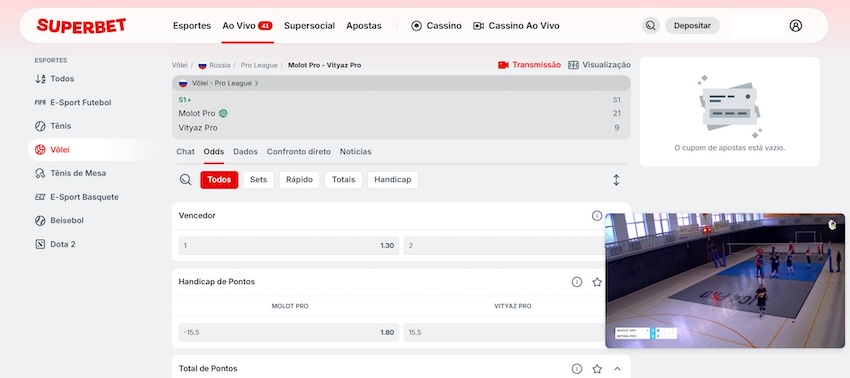Bet on Vencedor option 2
The image size is (850, 378).
(504, 246)
